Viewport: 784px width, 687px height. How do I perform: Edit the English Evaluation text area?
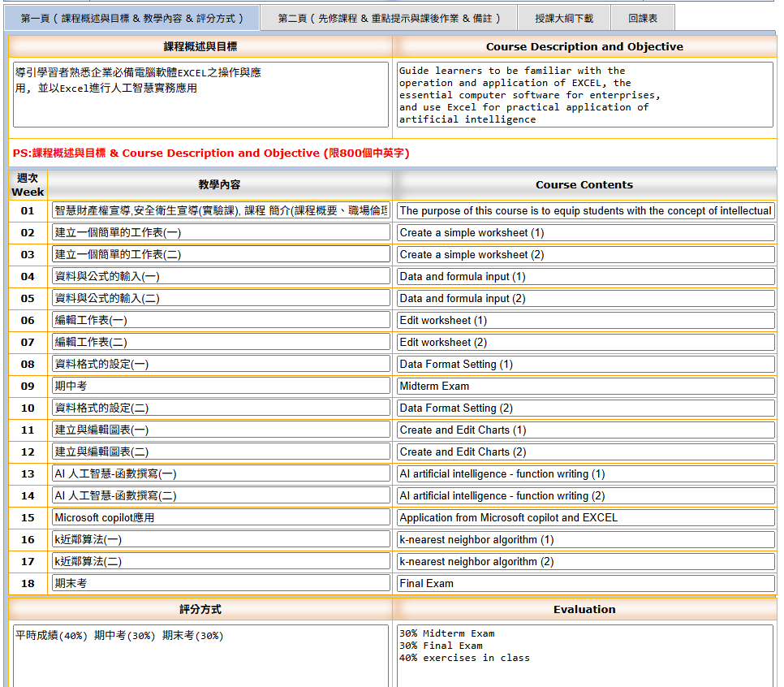point(584,655)
